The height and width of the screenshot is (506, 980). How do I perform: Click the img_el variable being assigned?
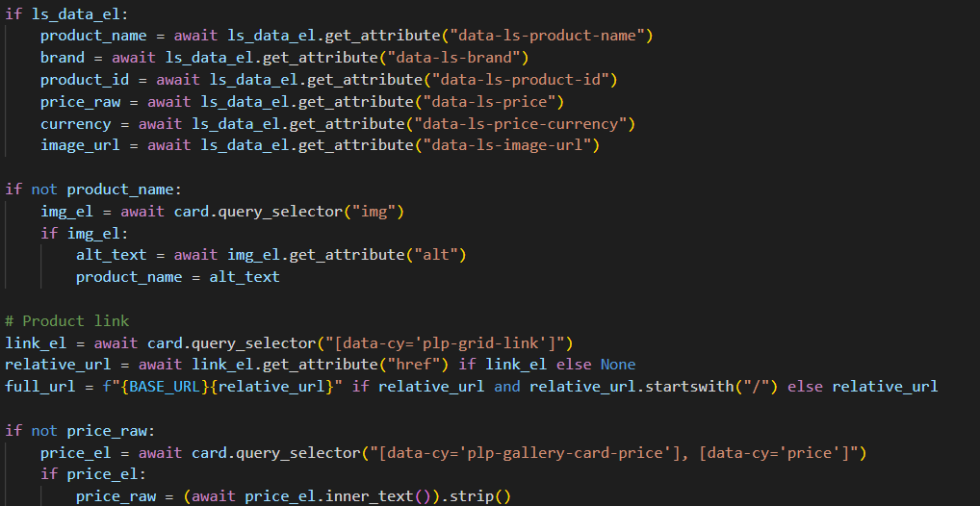(66, 211)
